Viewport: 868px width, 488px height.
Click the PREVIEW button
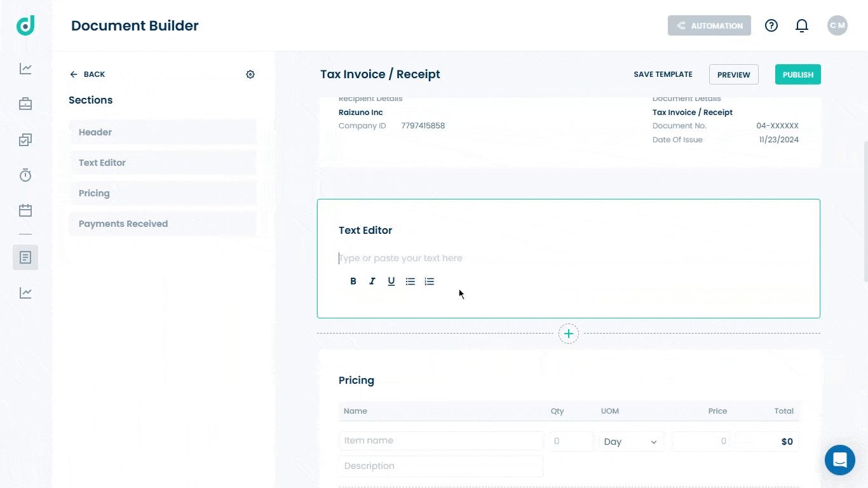[734, 74]
